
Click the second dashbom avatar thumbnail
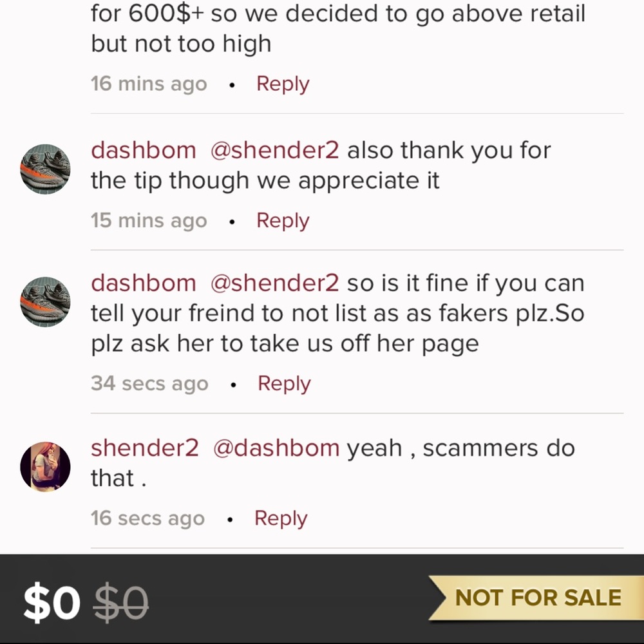coord(45,301)
